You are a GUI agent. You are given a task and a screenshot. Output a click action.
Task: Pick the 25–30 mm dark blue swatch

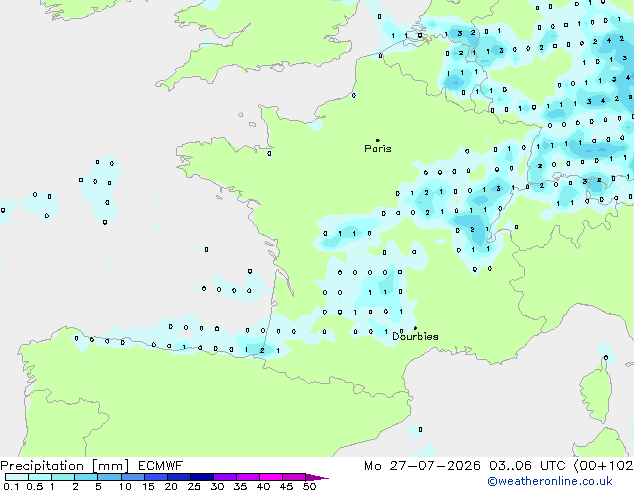point(202,477)
